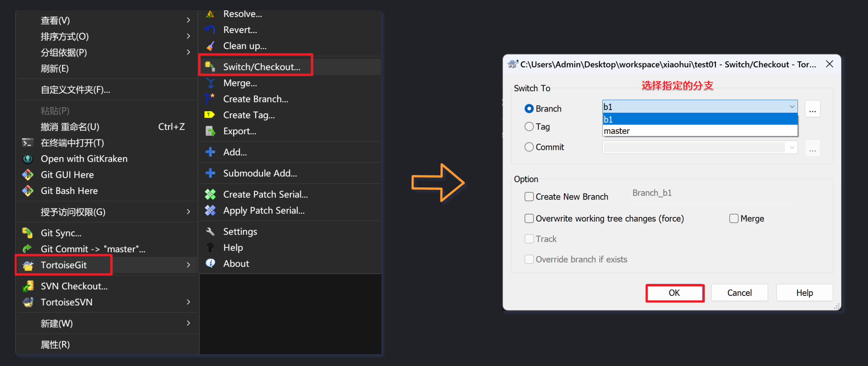This screenshot has width=868, height=366.
Task: Click the Settings wrench icon
Action: 210,231
